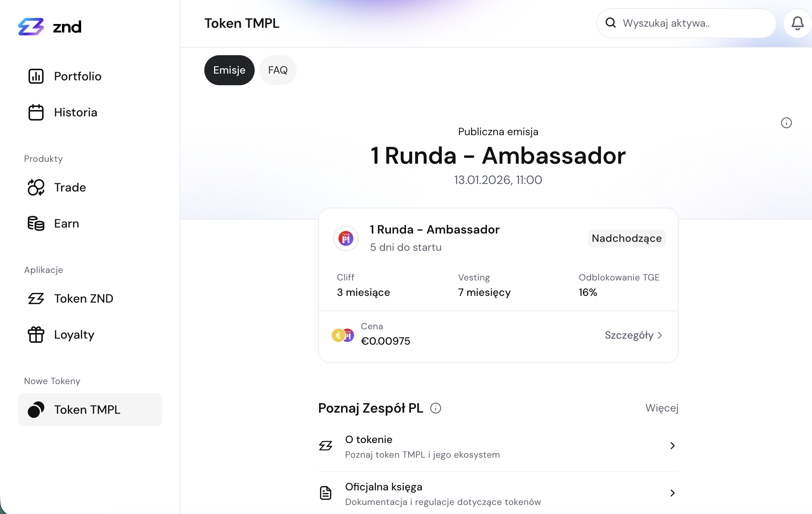Click the search magnifier icon
Viewport: 812px width, 514px height.
[611, 23]
